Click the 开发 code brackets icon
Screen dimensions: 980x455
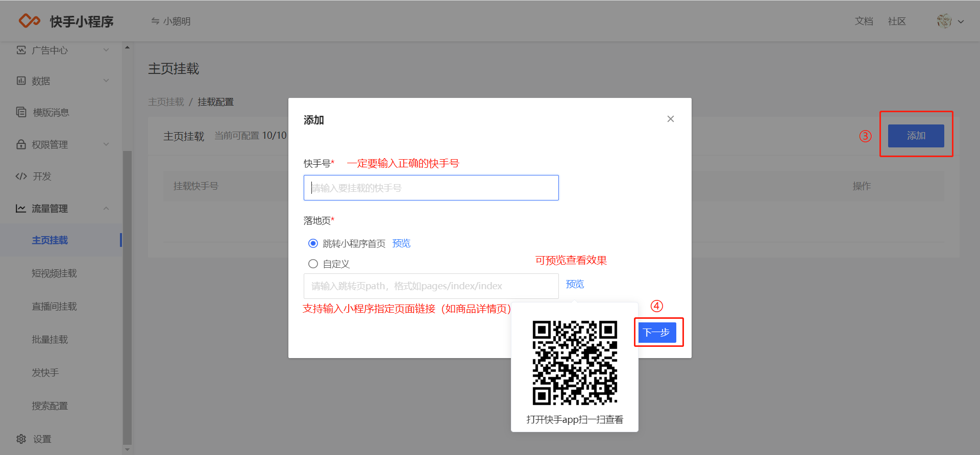21,176
